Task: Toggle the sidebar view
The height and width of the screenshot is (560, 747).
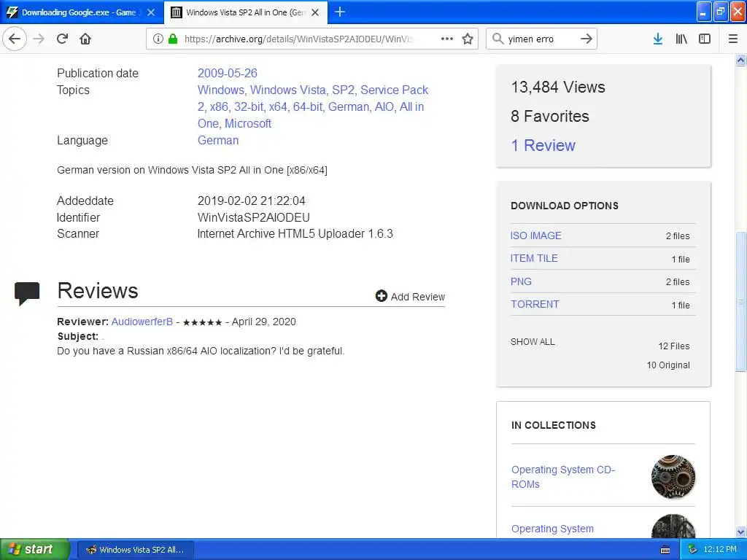Action: click(705, 39)
